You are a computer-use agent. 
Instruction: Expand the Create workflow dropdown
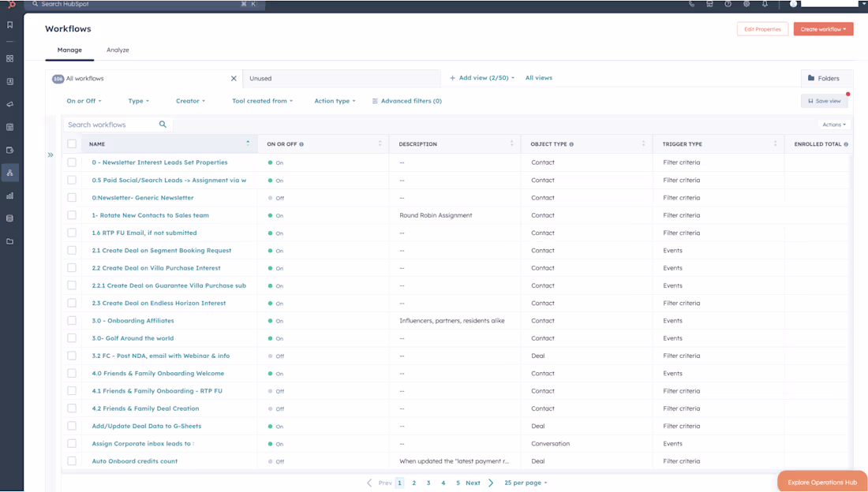pos(823,28)
